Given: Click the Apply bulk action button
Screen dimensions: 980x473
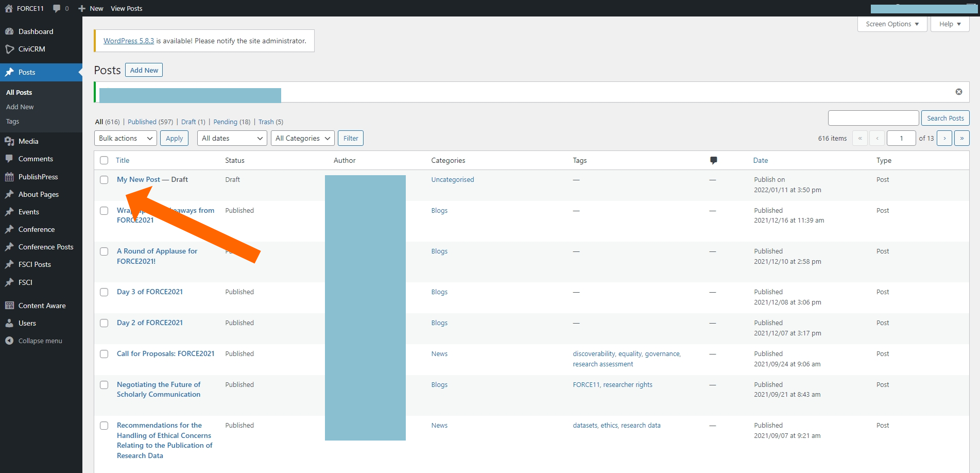Looking at the screenshot, I should [175, 138].
